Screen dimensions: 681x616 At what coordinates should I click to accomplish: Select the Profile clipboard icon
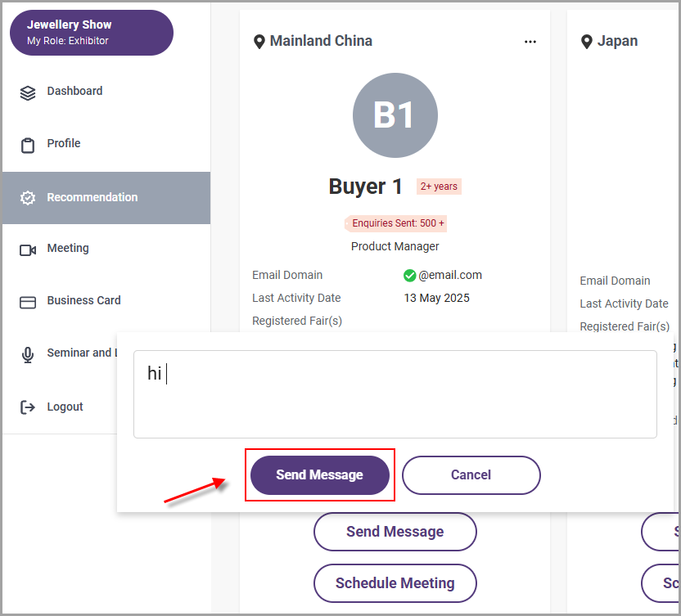click(28, 146)
